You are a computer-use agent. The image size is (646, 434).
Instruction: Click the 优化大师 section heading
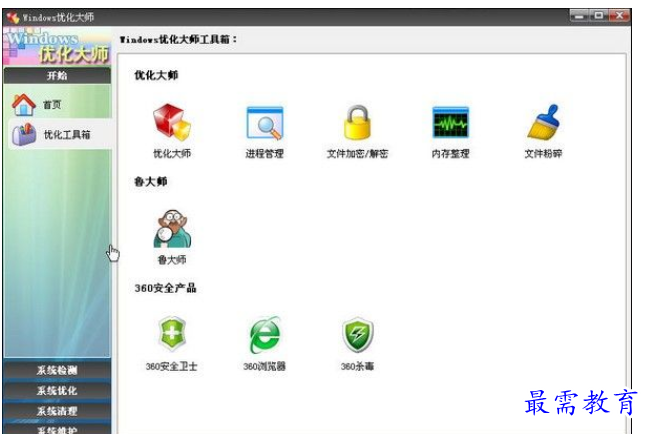click(x=156, y=75)
